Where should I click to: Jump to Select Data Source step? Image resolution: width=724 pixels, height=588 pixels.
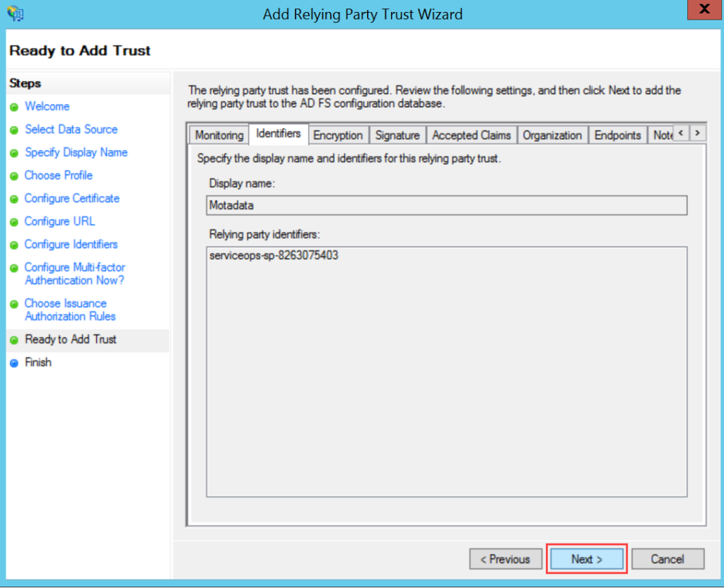pos(71,129)
